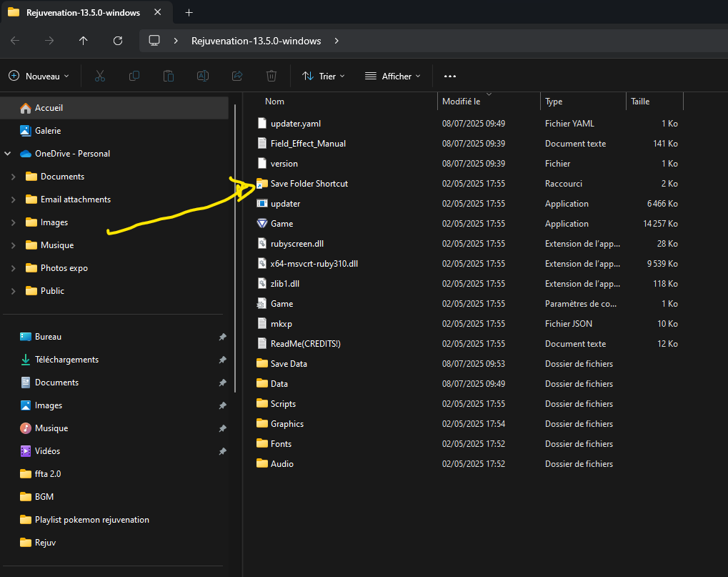The width and height of the screenshot is (728, 577).
Task: Click the Galerie icon in sidebar
Action: [26, 131]
